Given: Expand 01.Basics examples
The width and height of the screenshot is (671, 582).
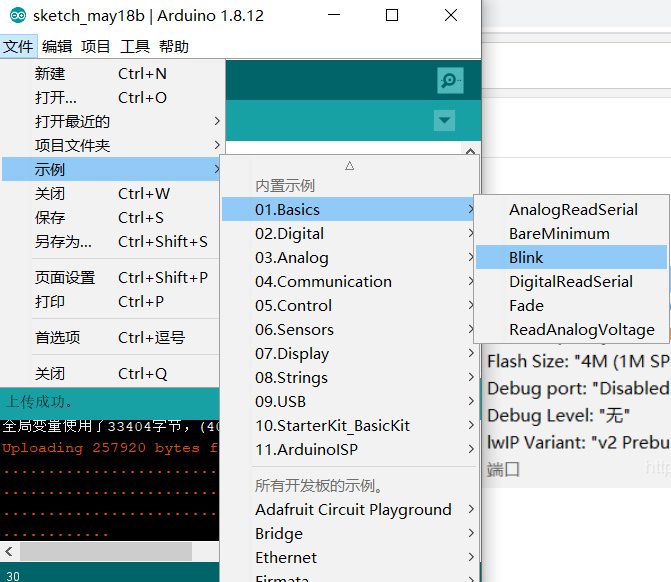Looking at the screenshot, I should (348, 210).
